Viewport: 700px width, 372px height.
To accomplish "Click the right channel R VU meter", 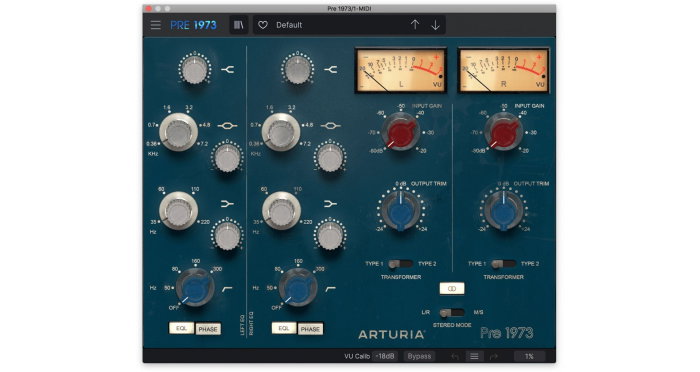I will coord(504,71).
